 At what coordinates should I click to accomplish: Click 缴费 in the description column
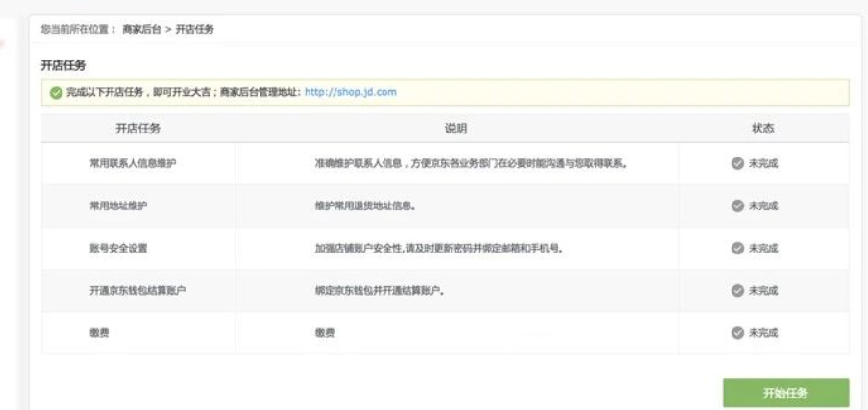tap(324, 333)
